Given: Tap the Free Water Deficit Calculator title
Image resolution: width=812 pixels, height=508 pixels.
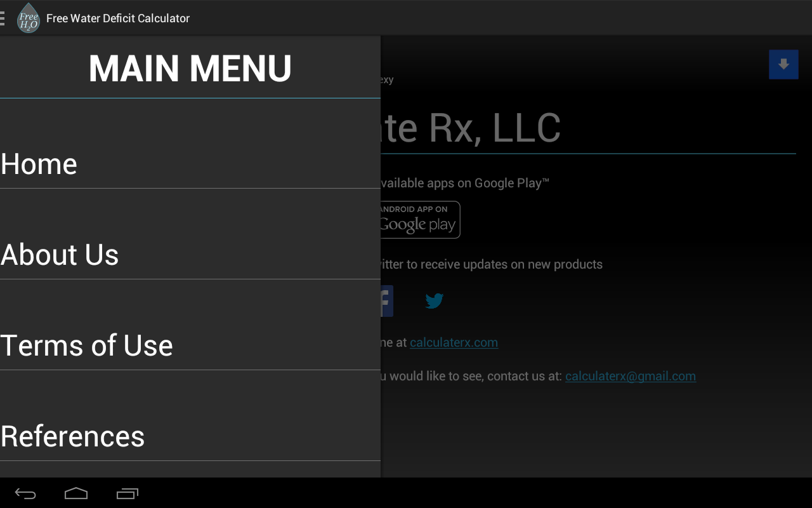Looking at the screenshot, I should 118,18.
